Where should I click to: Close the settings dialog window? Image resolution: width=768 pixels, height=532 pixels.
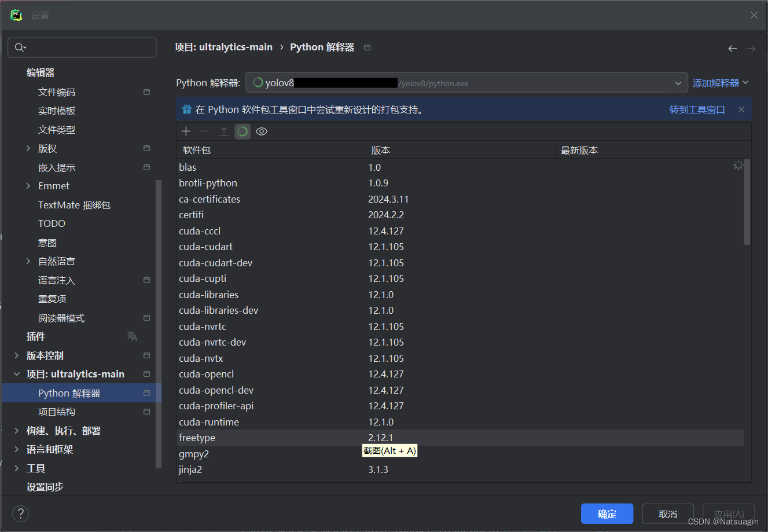coord(754,15)
